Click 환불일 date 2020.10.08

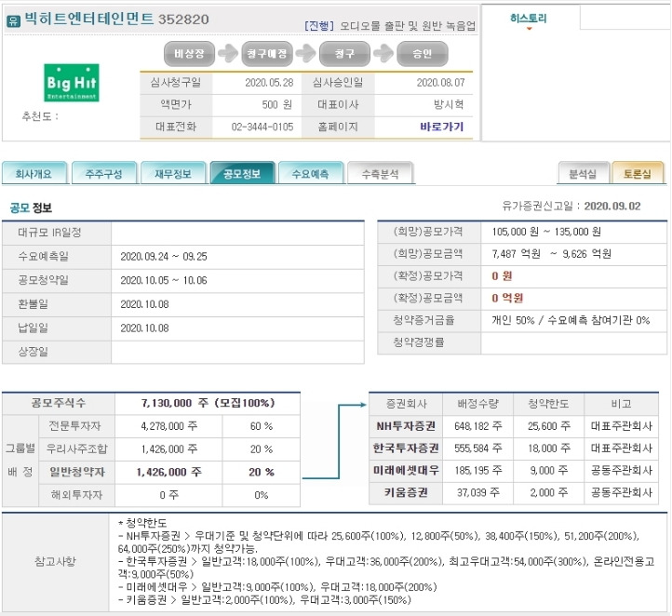144,304
